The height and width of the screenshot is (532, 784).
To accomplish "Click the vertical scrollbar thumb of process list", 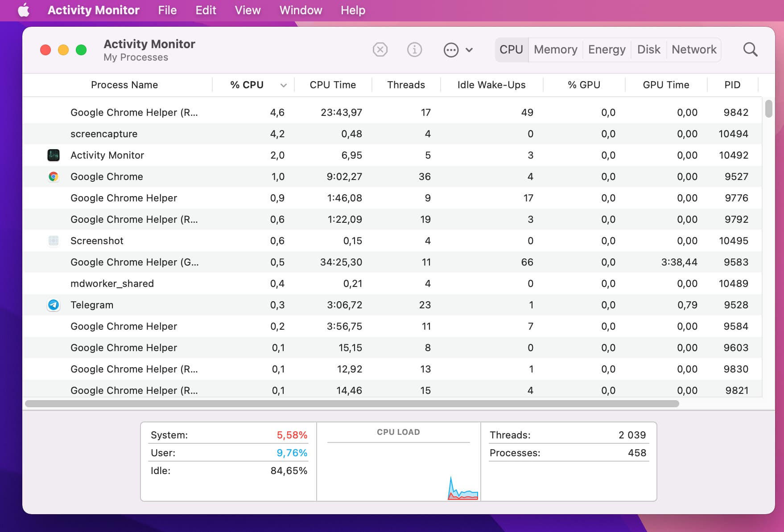I will tap(768, 109).
